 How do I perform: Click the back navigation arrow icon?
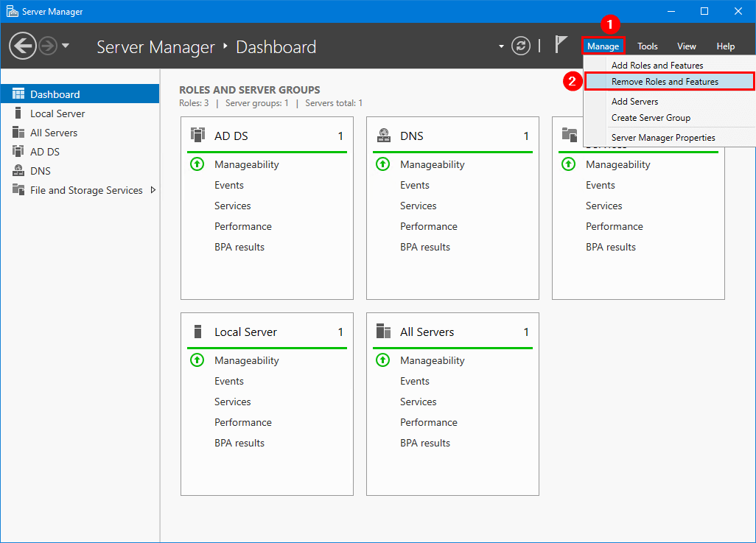(x=23, y=46)
